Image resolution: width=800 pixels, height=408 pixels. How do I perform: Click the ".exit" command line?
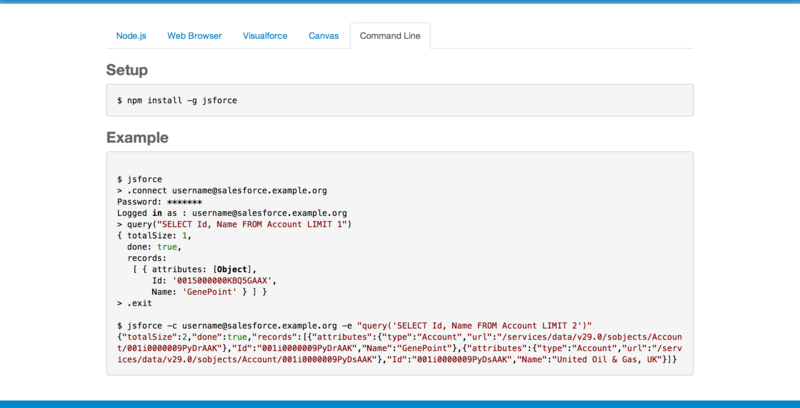[135, 303]
